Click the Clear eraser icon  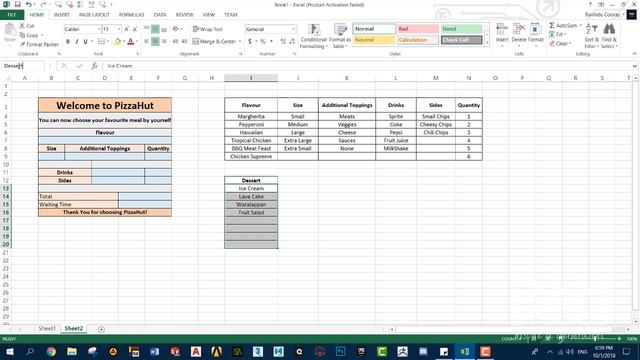click(x=552, y=44)
